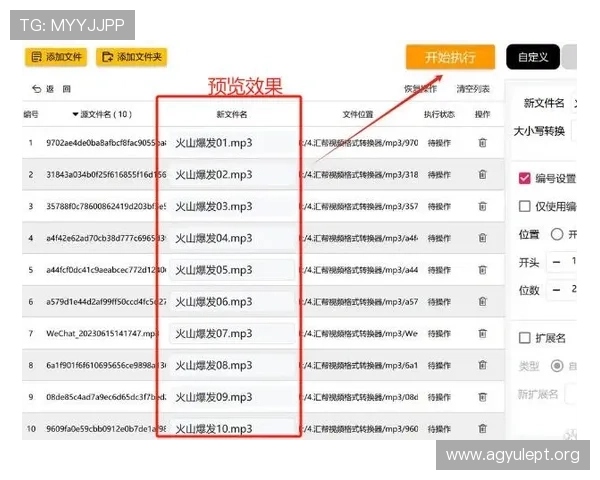Uncheck the 编号设置 checkbox

524,178
